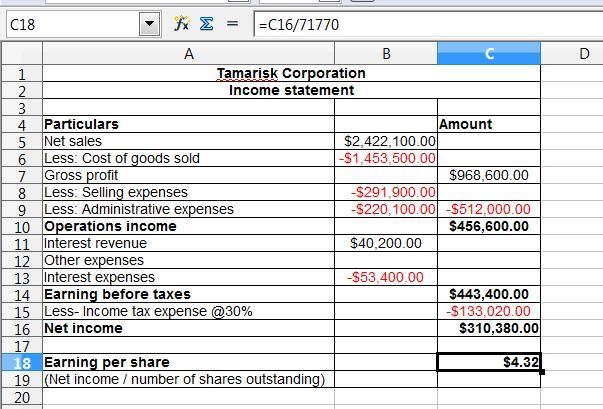Screen dimensions: 603x409
Task: Open the Name Box dropdown arrow
Action: (x=150, y=24)
